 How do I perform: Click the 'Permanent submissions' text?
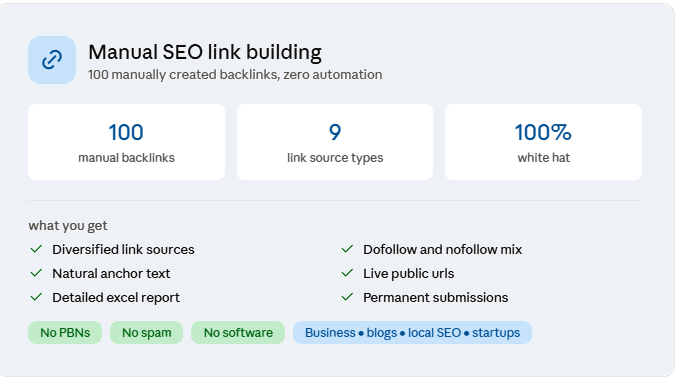(436, 298)
